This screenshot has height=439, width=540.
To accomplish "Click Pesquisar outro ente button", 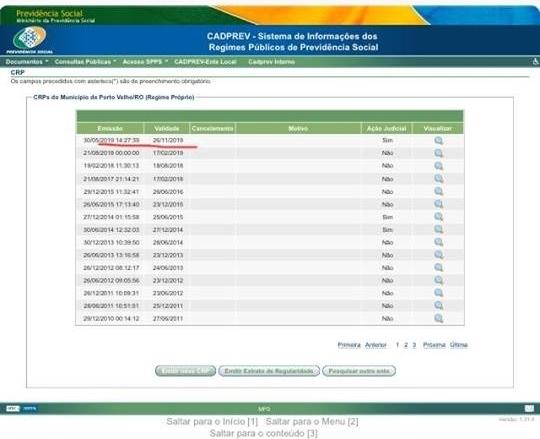I will [359, 371].
